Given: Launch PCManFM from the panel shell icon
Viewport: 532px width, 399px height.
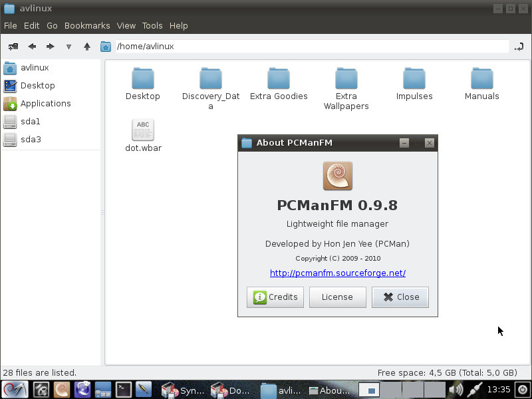Looking at the screenshot, I should coord(62,390).
